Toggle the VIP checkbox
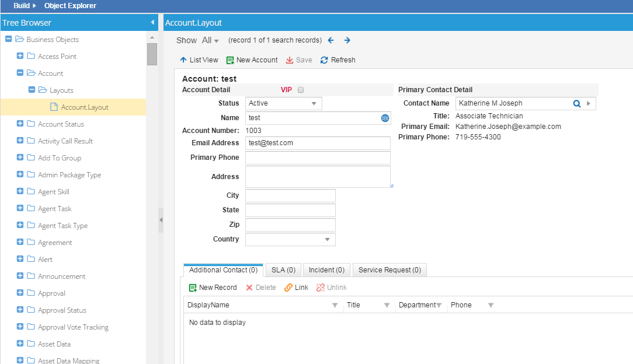The height and width of the screenshot is (364, 633). 301,90
